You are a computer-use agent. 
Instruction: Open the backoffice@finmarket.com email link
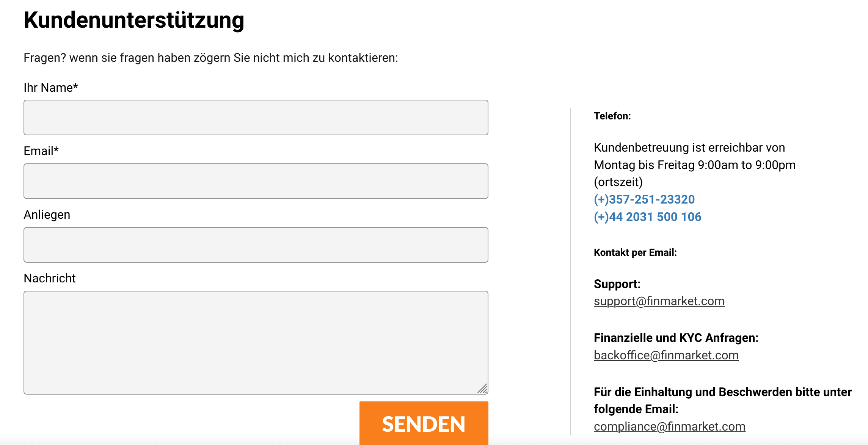(x=666, y=355)
